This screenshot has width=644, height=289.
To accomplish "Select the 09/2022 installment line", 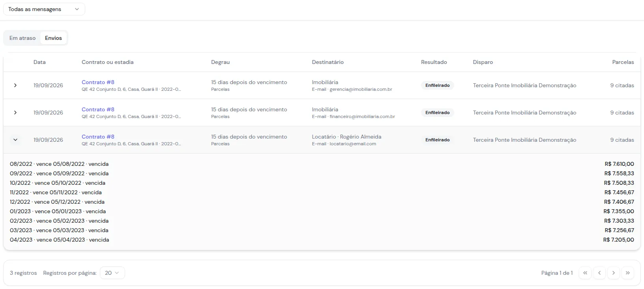I will tap(322, 173).
